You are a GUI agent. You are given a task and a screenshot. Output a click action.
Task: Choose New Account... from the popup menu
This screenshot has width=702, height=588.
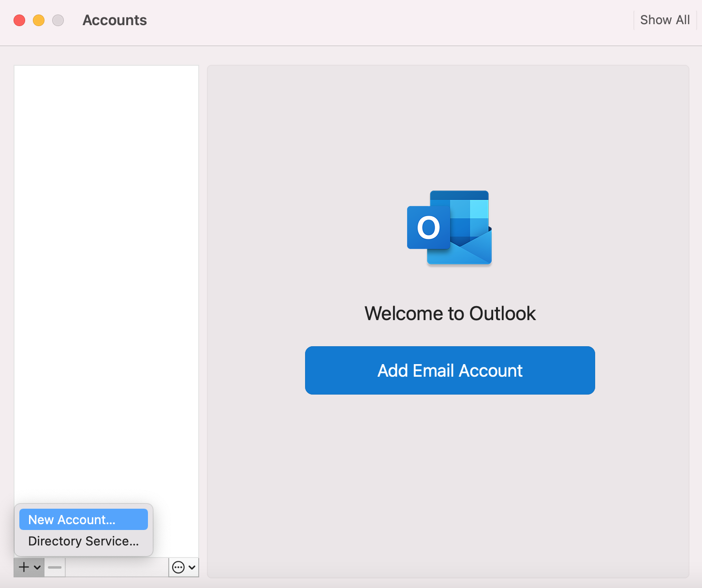pos(84,519)
